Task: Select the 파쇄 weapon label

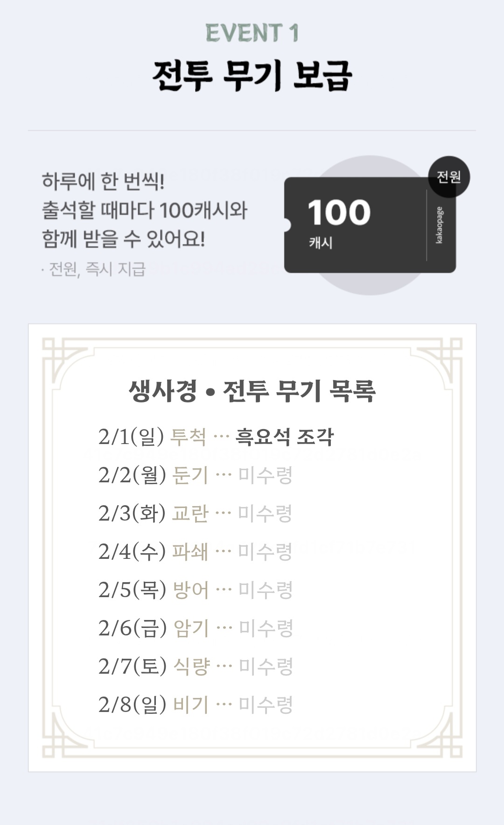Action: click(x=190, y=552)
